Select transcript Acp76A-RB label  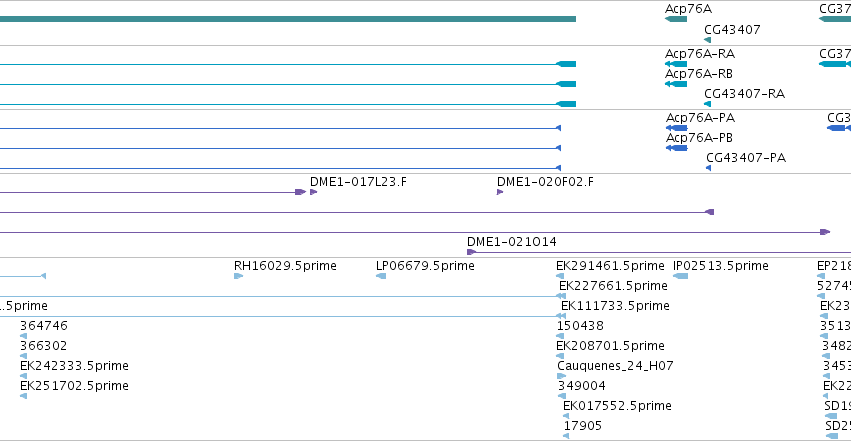(698, 74)
